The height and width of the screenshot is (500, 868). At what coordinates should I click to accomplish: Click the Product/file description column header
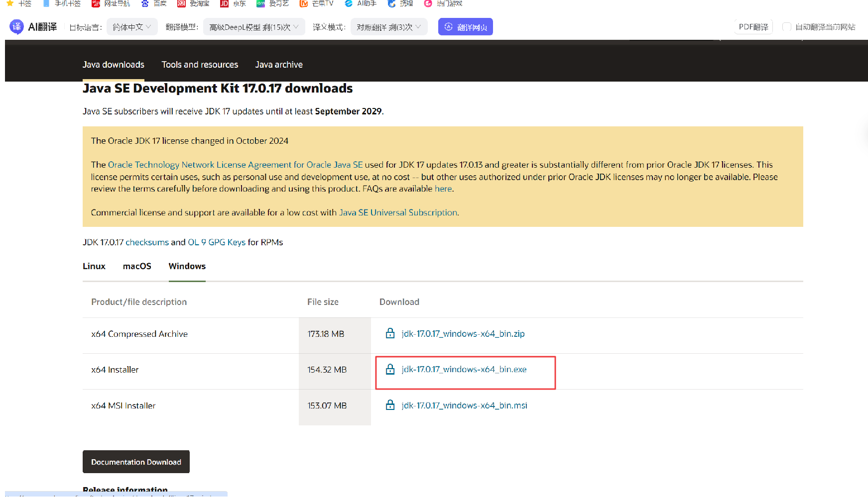[x=139, y=302]
